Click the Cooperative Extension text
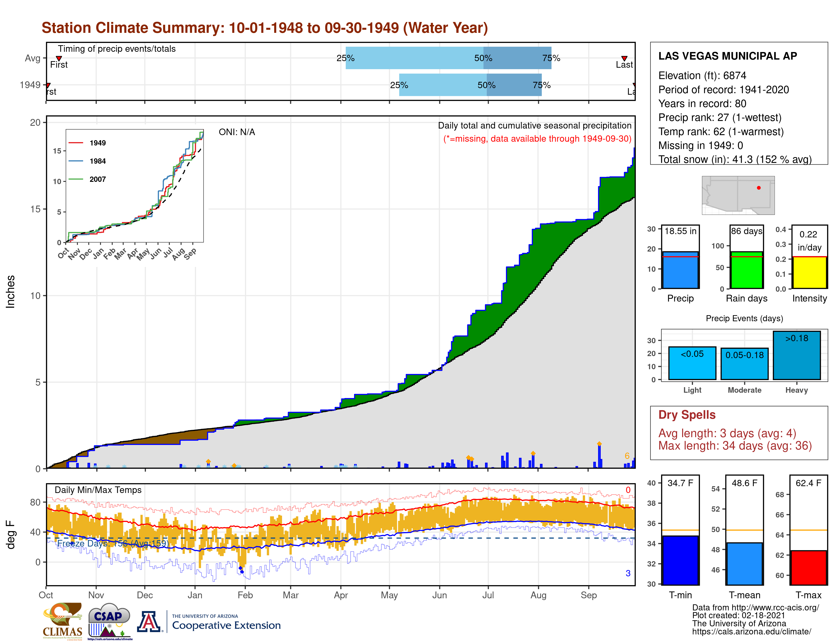The image size is (834, 644). pyautogui.click(x=226, y=625)
